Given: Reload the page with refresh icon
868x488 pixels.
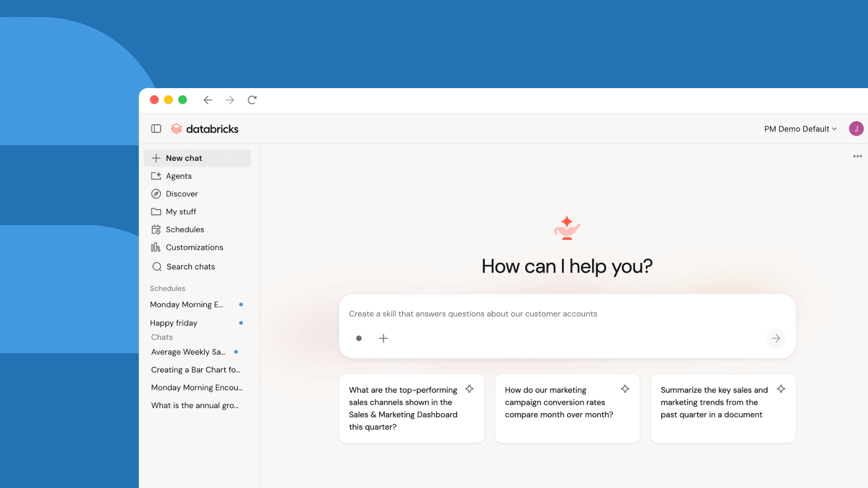Looking at the screenshot, I should pyautogui.click(x=252, y=100).
